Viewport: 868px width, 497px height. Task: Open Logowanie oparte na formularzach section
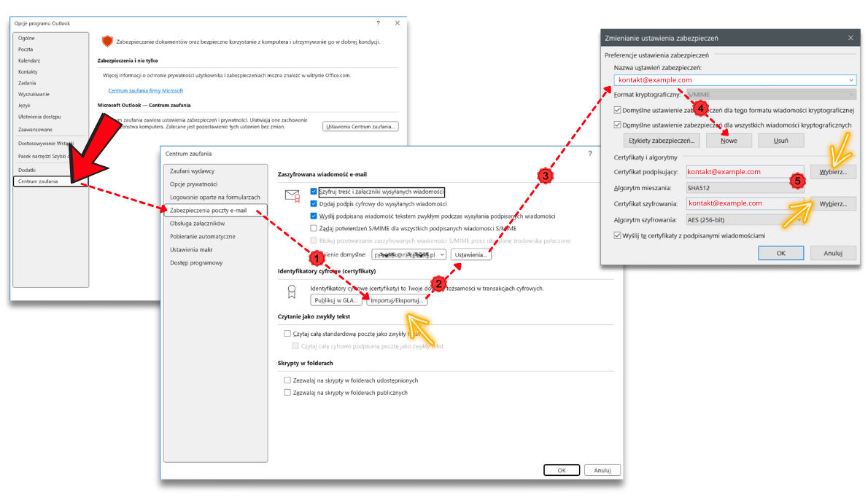(214, 197)
